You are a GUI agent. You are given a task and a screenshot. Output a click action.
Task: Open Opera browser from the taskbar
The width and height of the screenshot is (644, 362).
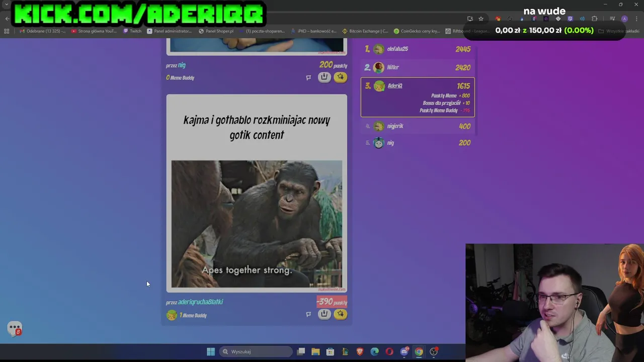[x=389, y=351]
